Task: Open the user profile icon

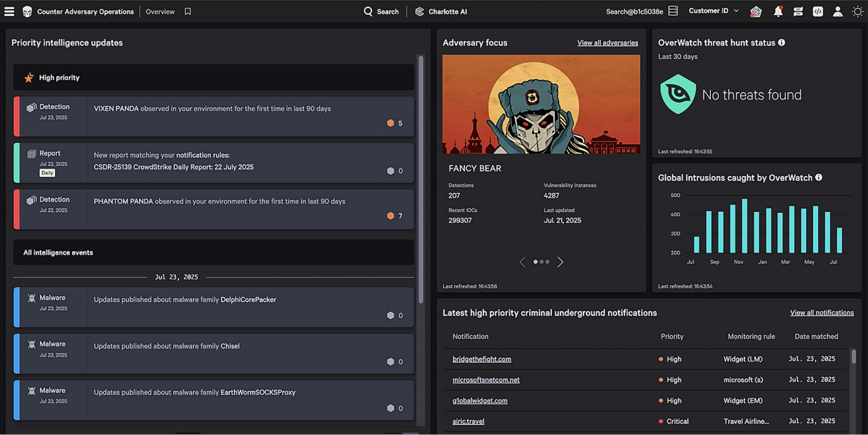Action: 837,11
